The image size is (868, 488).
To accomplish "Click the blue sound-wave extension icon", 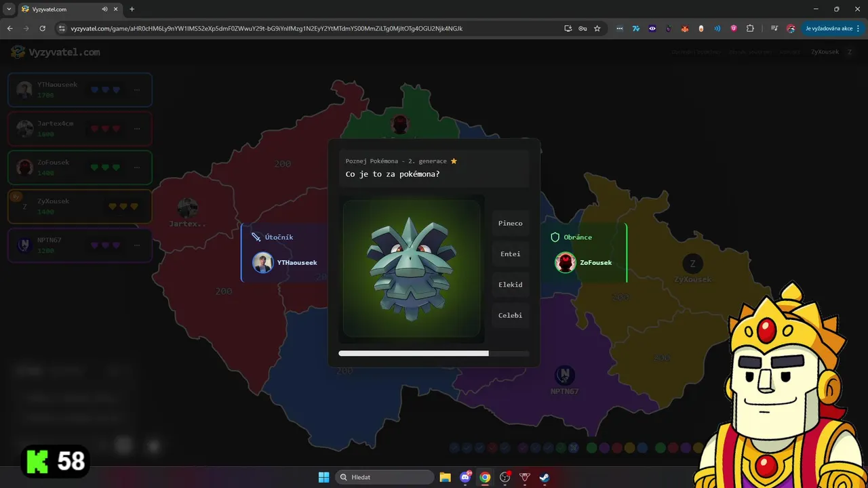I will (717, 28).
